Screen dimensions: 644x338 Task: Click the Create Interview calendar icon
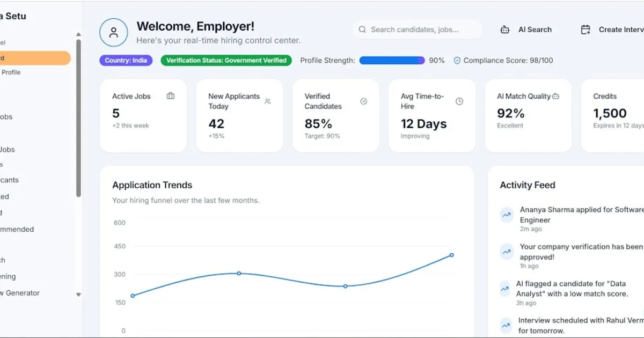point(586,30)
